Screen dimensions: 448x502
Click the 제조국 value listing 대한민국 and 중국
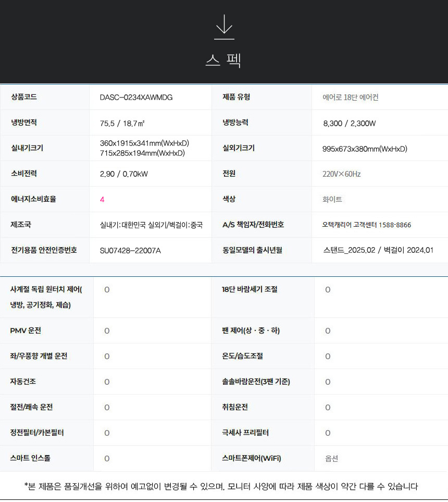click(151, 225)
